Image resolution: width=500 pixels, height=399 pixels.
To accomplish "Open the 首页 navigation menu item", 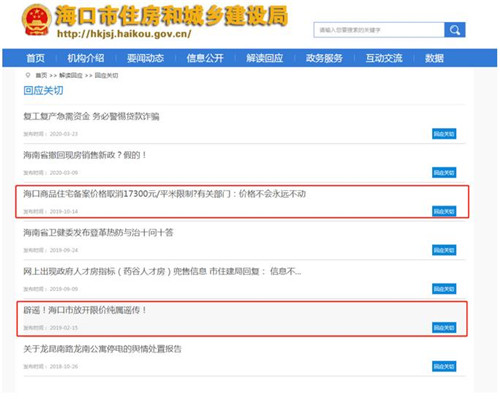I will pyautogui.click(x=35, y=58).
